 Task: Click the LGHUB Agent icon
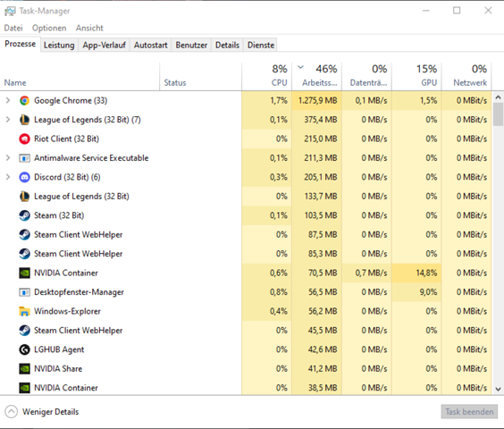(24, 349)
